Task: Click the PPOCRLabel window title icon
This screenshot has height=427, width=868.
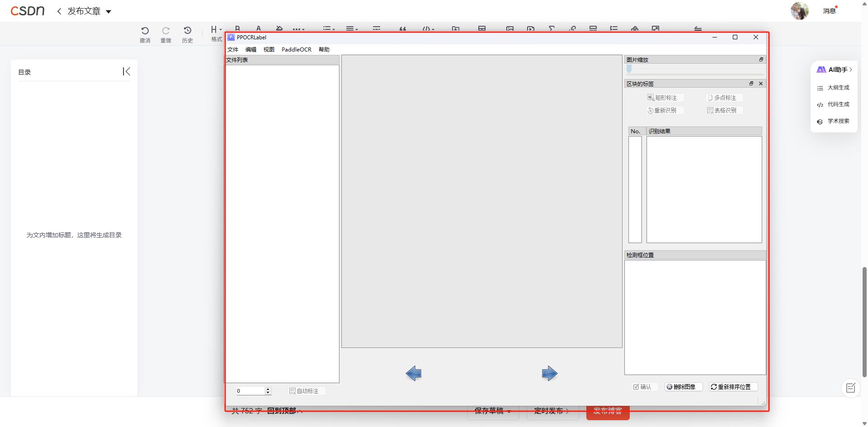Action: coord(231,37)
